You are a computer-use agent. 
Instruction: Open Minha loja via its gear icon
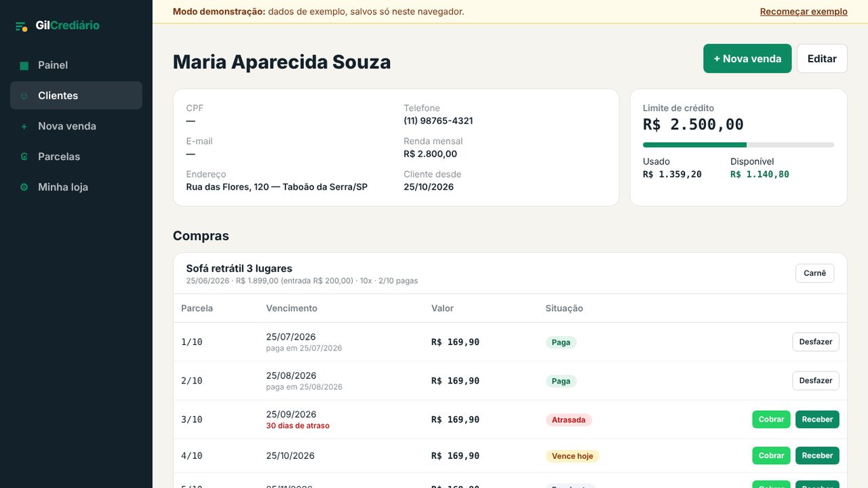(24, 187)
